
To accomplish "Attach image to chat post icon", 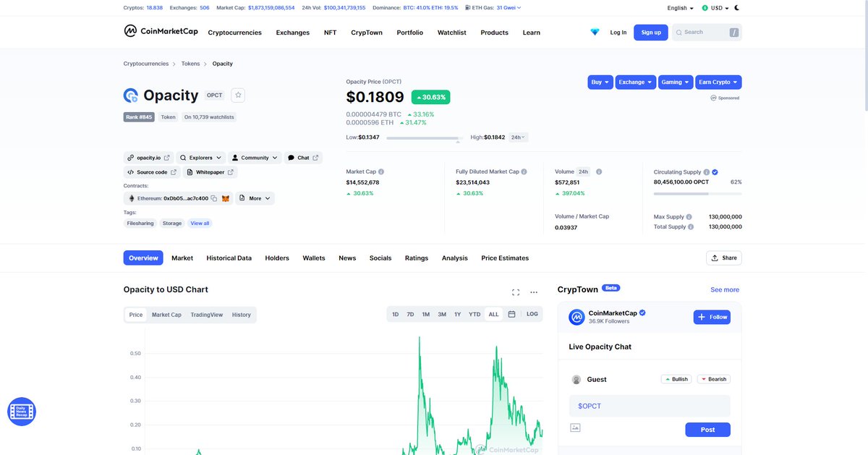I will click(x=575, y=428).
